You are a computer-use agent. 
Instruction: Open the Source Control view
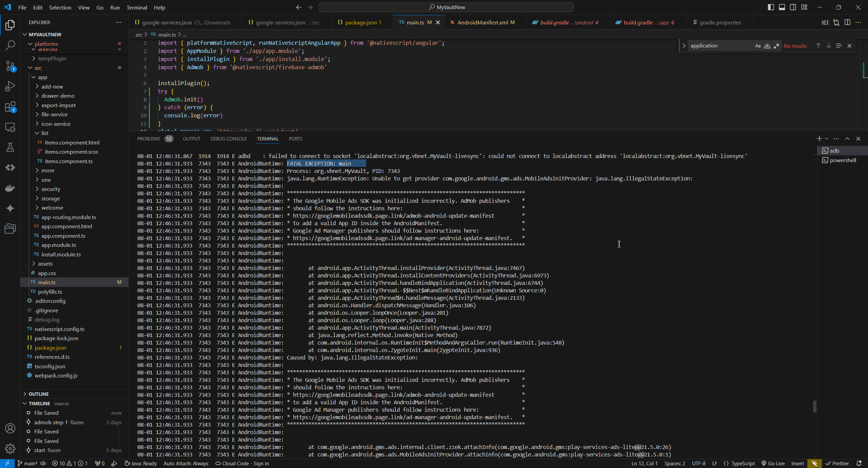[x=10, y=65]
